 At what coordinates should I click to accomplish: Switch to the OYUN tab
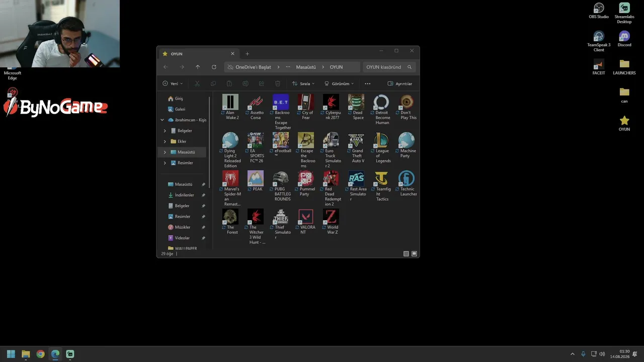pos(198,54)
